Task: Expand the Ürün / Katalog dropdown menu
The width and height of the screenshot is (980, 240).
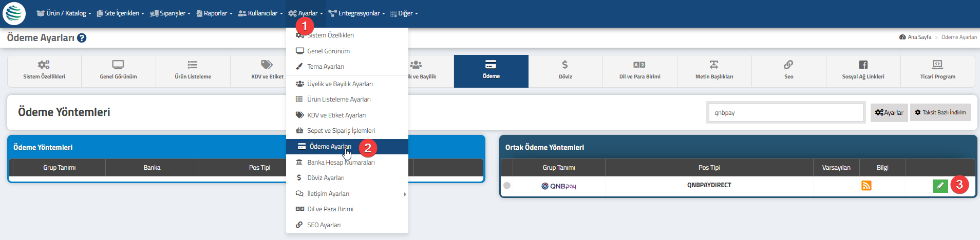Action: pos(64,13)
